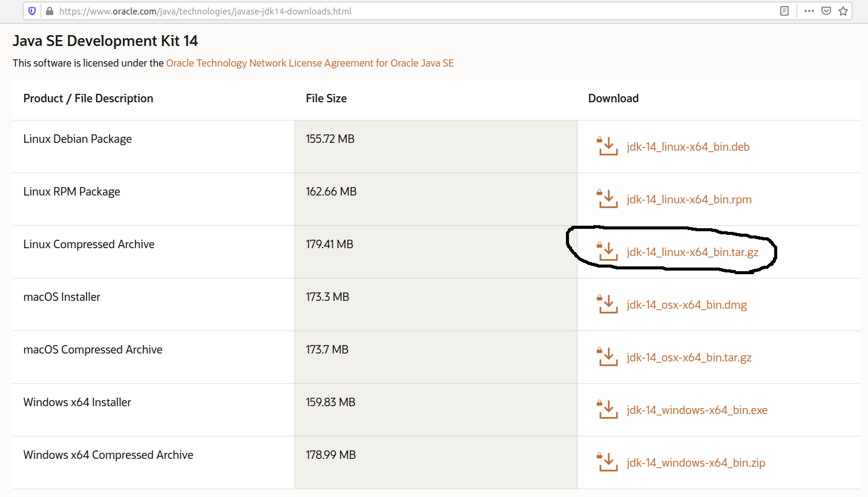The image size is (868, 497).
Task: Open Oracle Technology Network License Agreement link
Action: 310,63
